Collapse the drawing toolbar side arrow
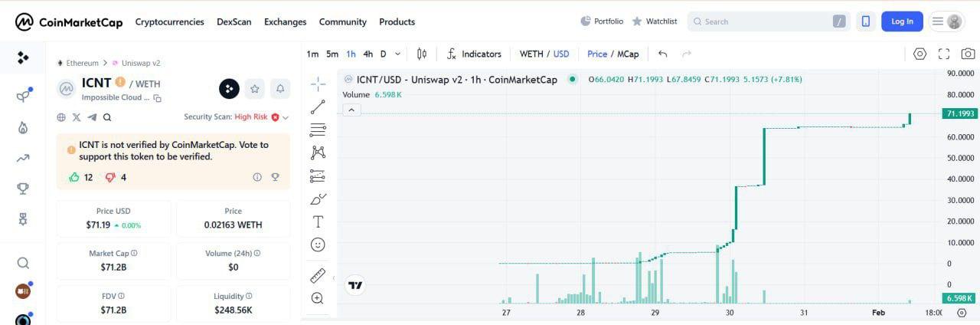 point(333,278)
